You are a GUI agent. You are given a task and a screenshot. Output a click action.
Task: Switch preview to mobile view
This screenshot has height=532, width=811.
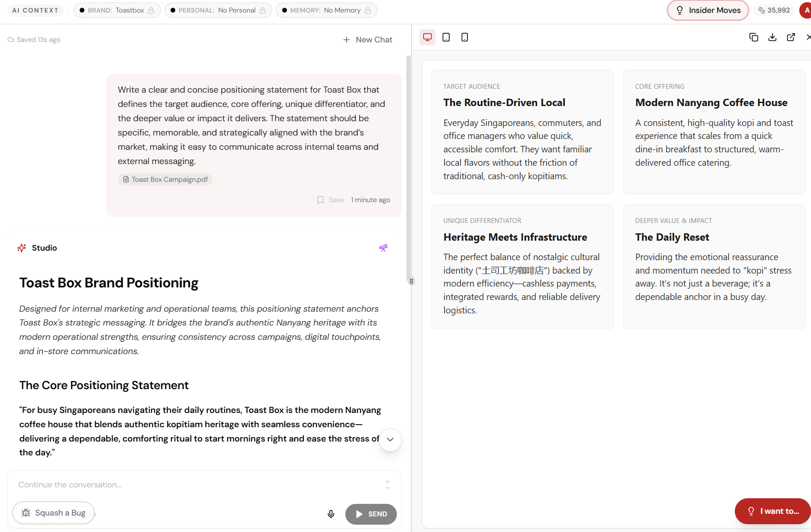tap(464, 37)
